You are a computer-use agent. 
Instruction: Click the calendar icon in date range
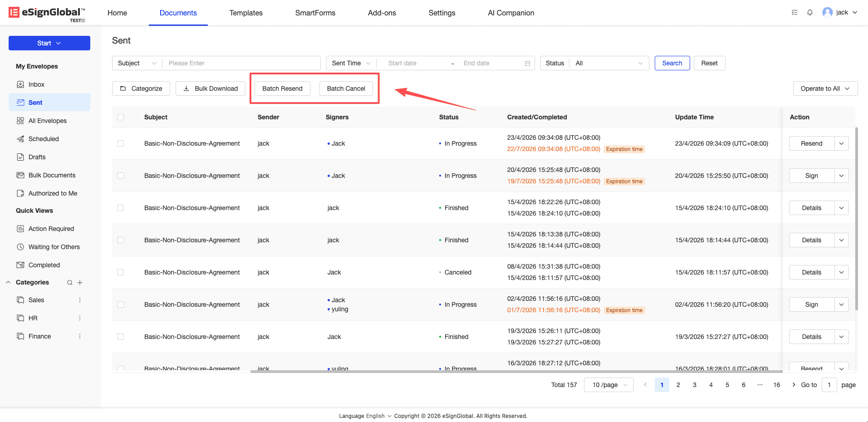527,63
